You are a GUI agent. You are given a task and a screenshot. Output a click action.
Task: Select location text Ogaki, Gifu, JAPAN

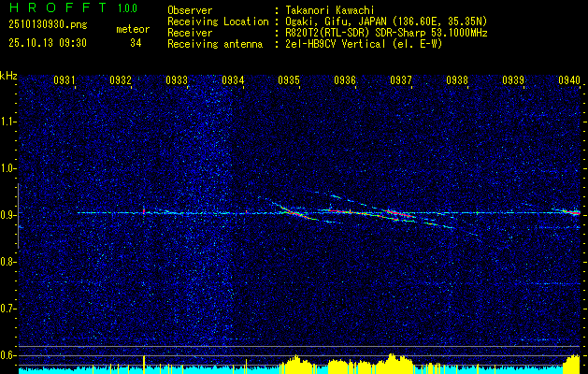(336, 22)
